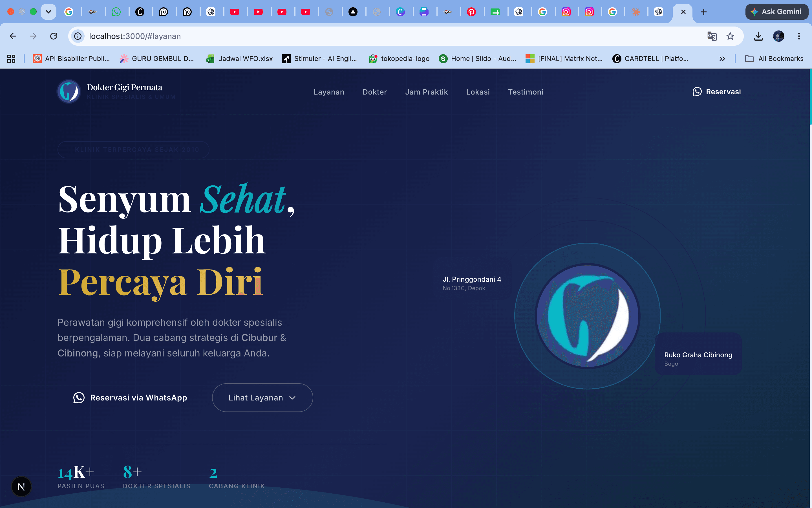Viewport: 812px width, 508px height.
Task: View site information for localhost
Action: coord(78,36)
